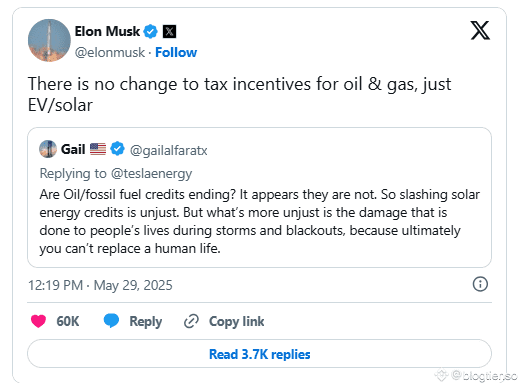Click Gail's blue verified checkmark
Viewport: 525px width, 391px height.
pos(117,149)
